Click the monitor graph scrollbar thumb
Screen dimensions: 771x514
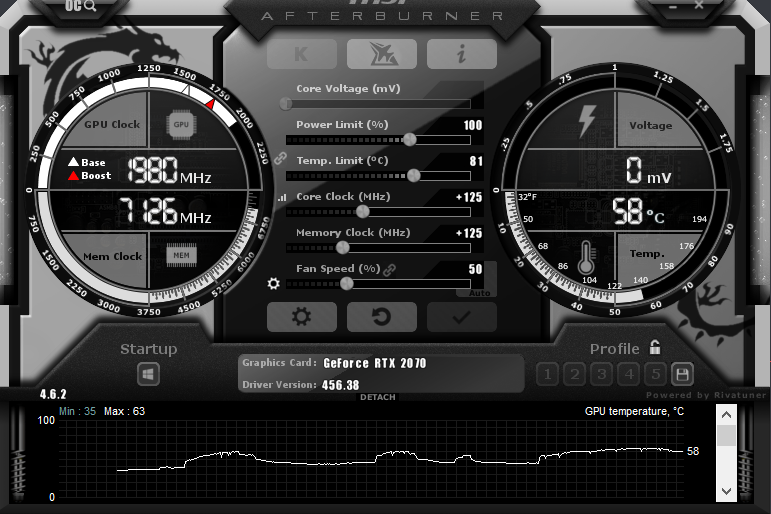[x=726, y=436]
